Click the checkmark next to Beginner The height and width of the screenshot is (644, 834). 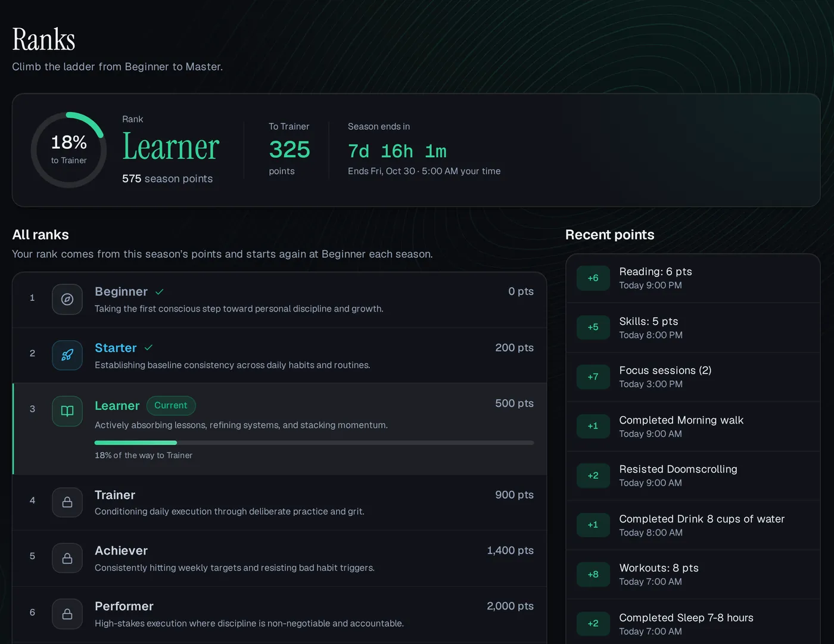pos(160,292)
